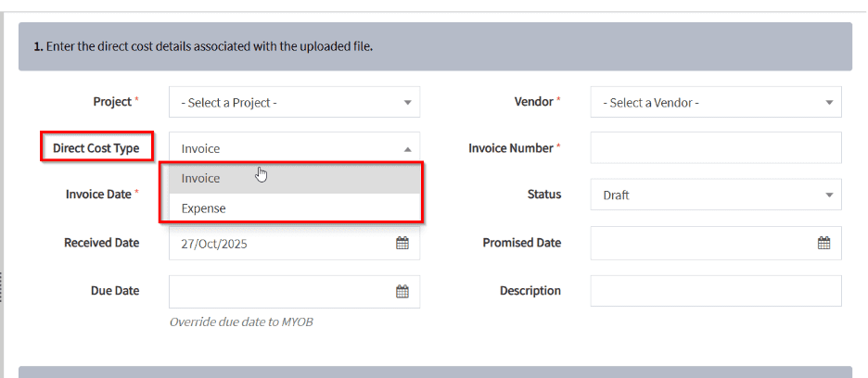Viewport: 868px width, 378px height.
Task: Expand the Vendor dropdown arrow
Action: pos(828,103)
